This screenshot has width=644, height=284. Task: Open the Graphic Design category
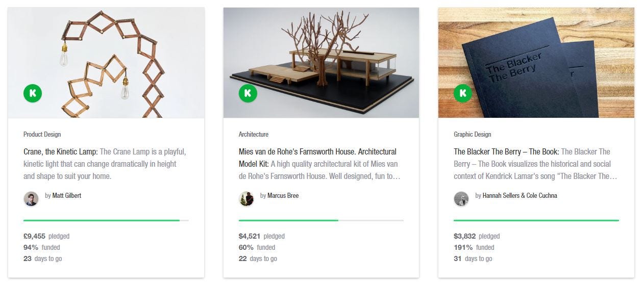pos(472,135)
